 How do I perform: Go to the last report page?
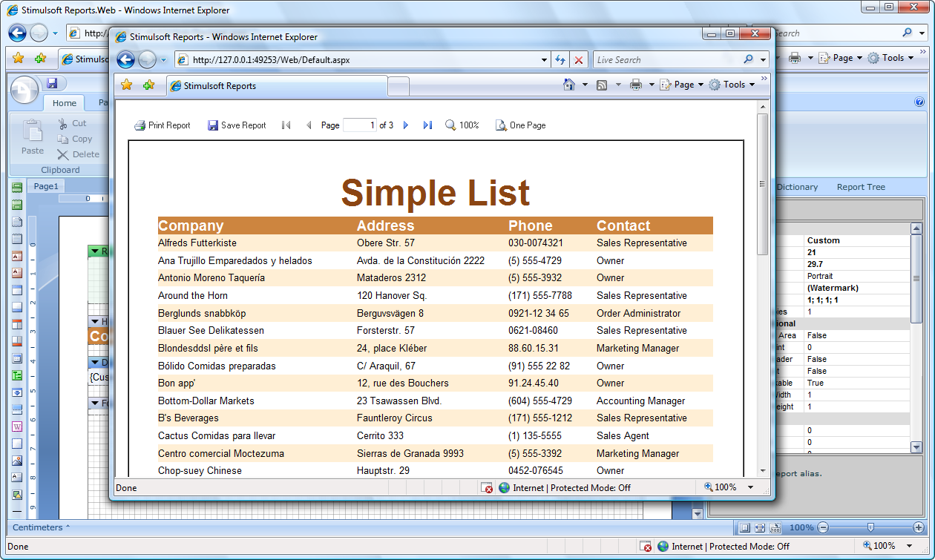[x=427, y=125]
